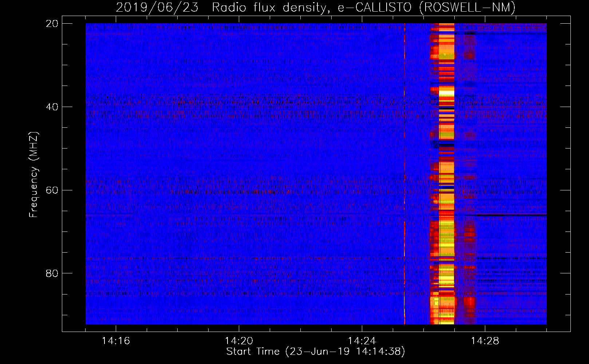Click the time tick label '14:24'
Image resolution: width=589 pixels, height=364 pixels.
[x=362, y=341]
